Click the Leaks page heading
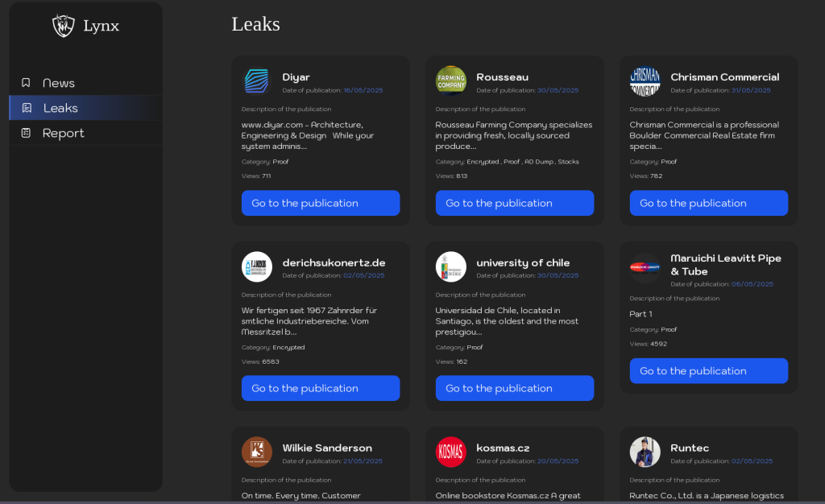This screenshot has height=504, width=825. click(255, 23)
